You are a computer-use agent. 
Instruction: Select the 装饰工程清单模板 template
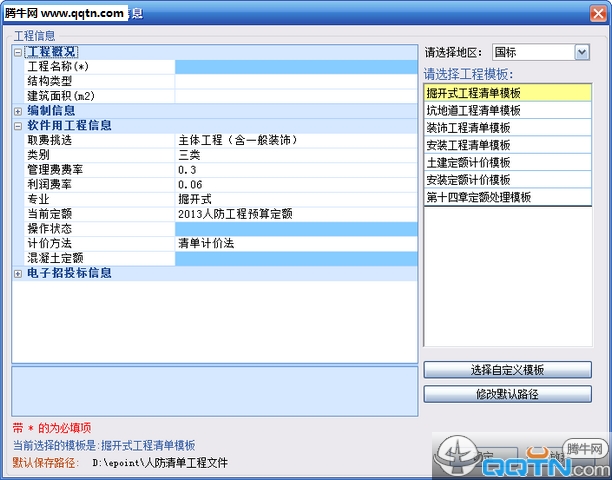coord(507,128)
